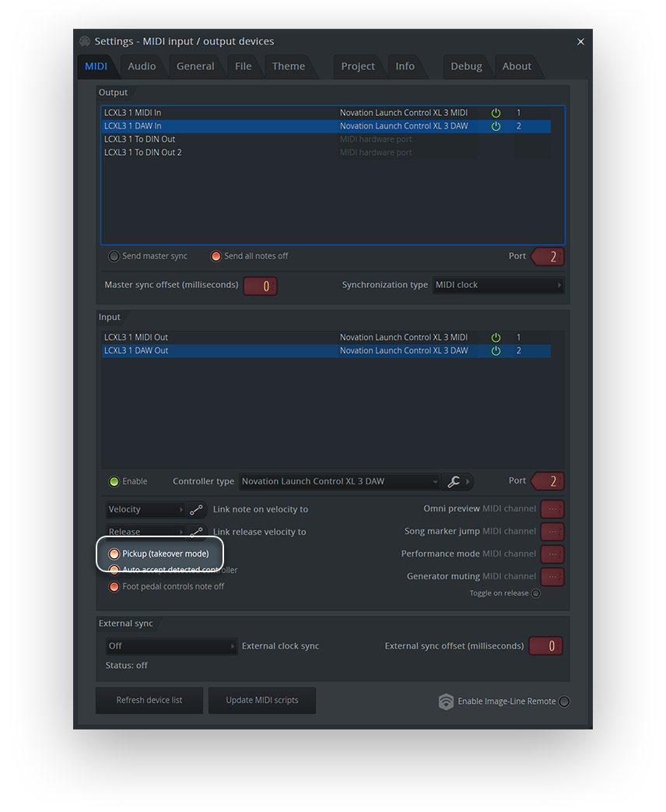
Task: Click Song marker jump MIDI channel field
Action: point(552,532)
